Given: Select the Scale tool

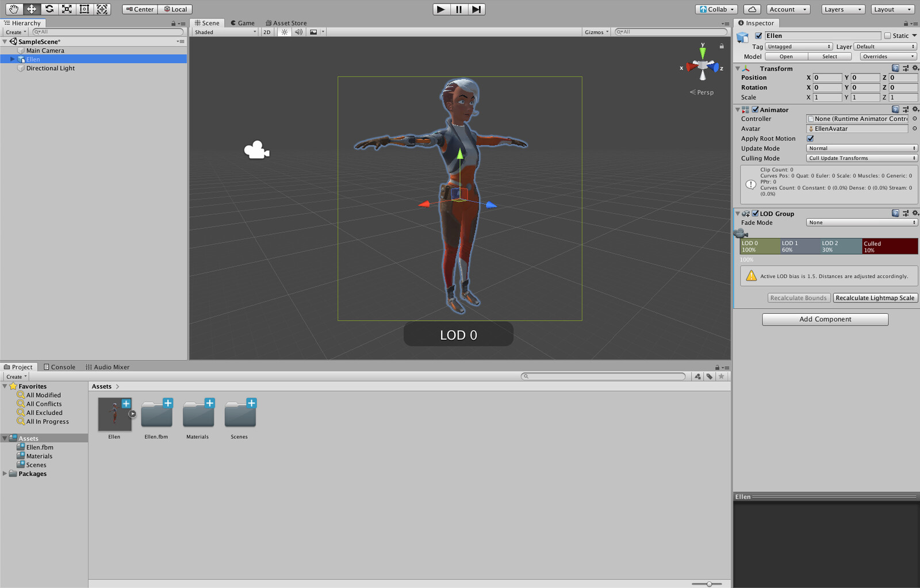Looking at the screenshot, I should click(x=67, y=9).
